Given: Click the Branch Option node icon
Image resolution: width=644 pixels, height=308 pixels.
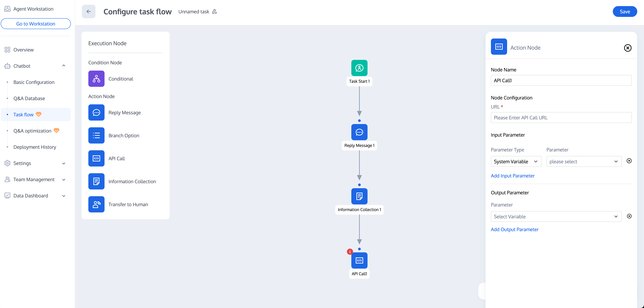Looking at the screenshot, I should tap(96, 135).
